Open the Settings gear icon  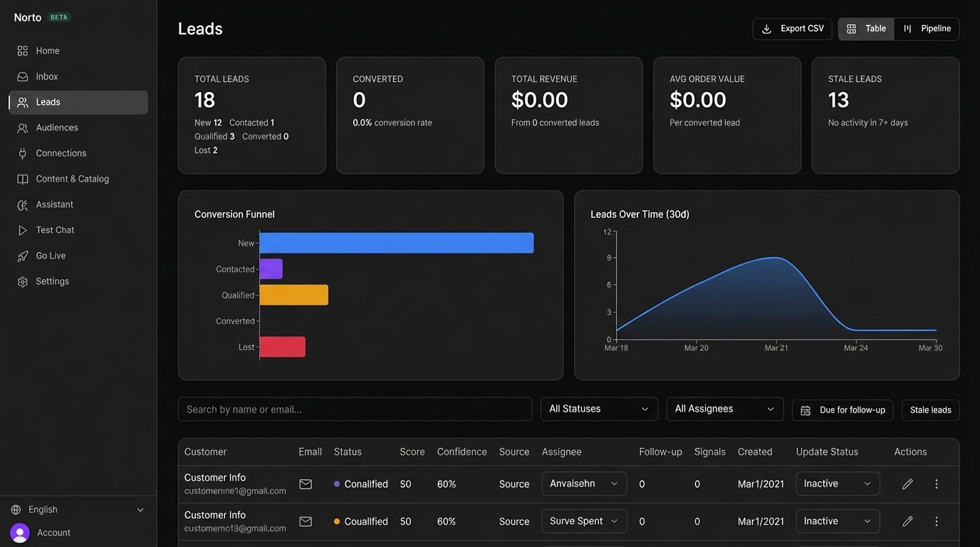(x=23, y=281)
